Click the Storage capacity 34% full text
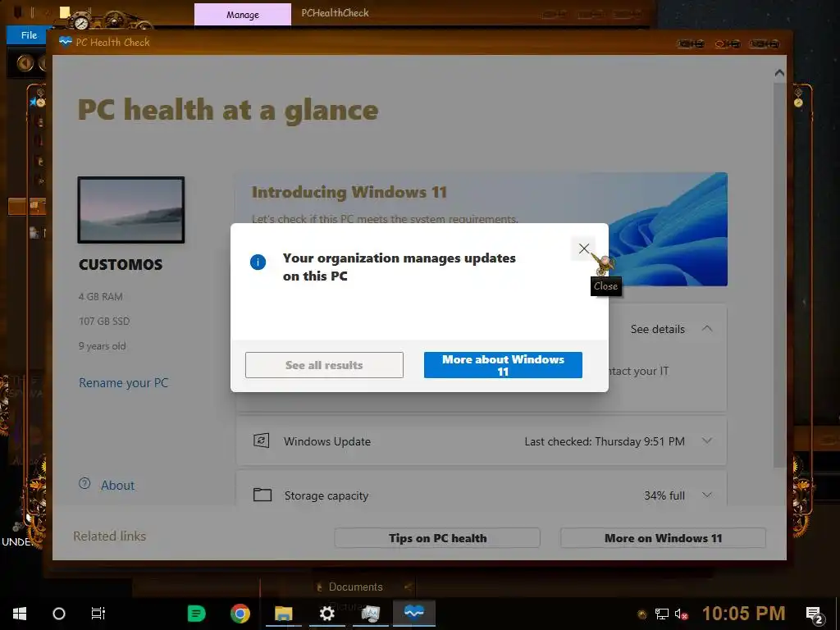 664,495
